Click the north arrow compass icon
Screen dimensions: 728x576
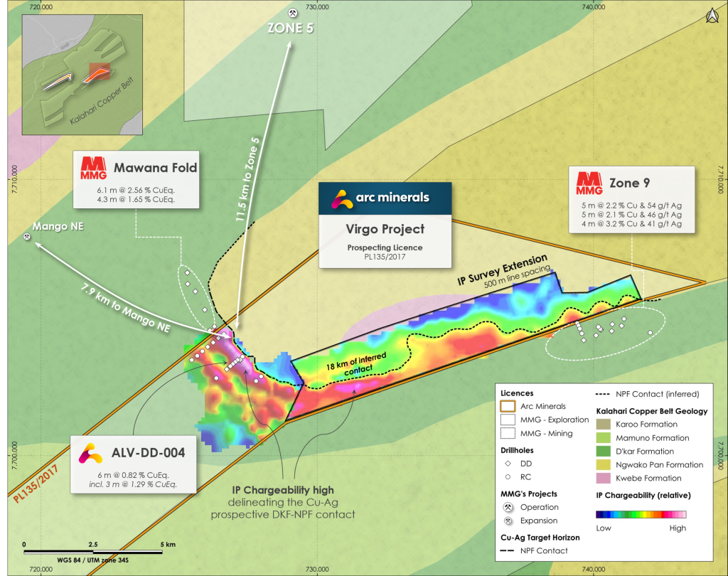(712, 16)
